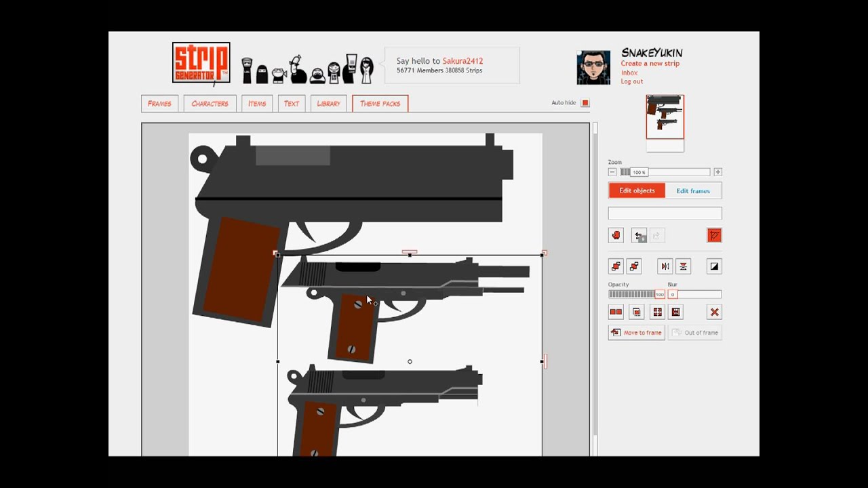Open the Inbox link
This screenshot has height=488, width=868.
[629, 73]
